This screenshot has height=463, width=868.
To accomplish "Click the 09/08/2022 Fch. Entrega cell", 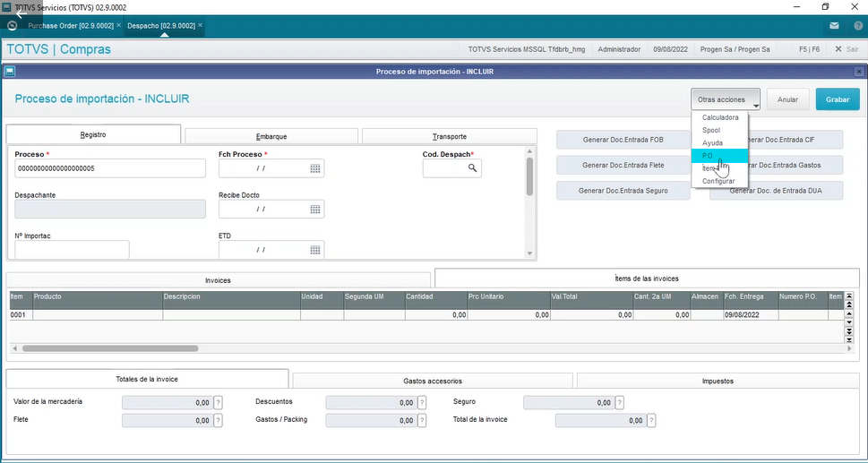I will tap(750, 314).
